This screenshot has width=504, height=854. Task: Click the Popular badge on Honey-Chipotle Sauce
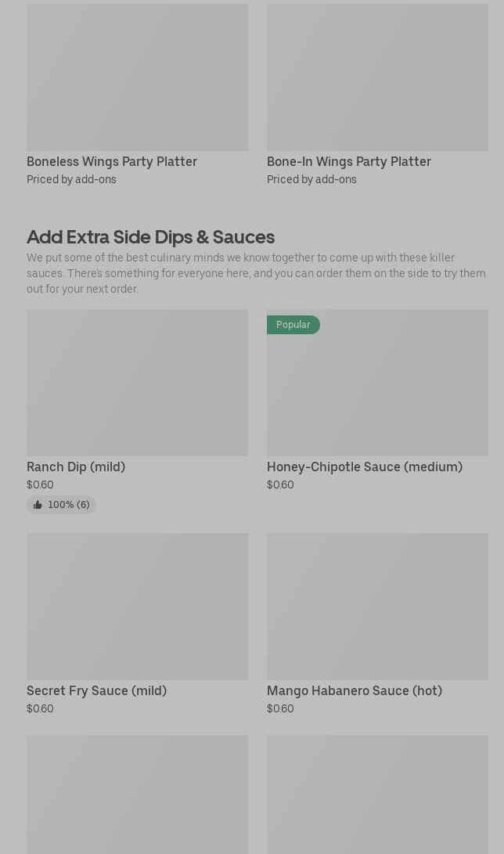coord(293,325)
